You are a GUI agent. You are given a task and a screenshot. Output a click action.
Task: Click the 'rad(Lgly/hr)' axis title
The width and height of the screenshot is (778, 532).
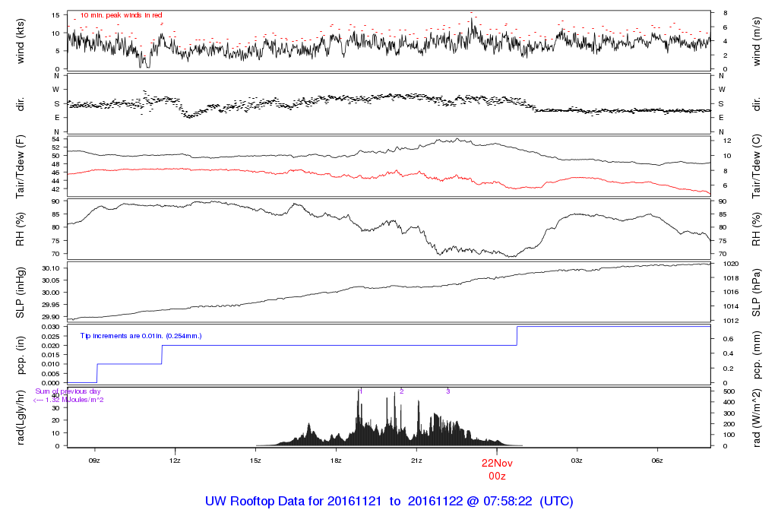20,417
